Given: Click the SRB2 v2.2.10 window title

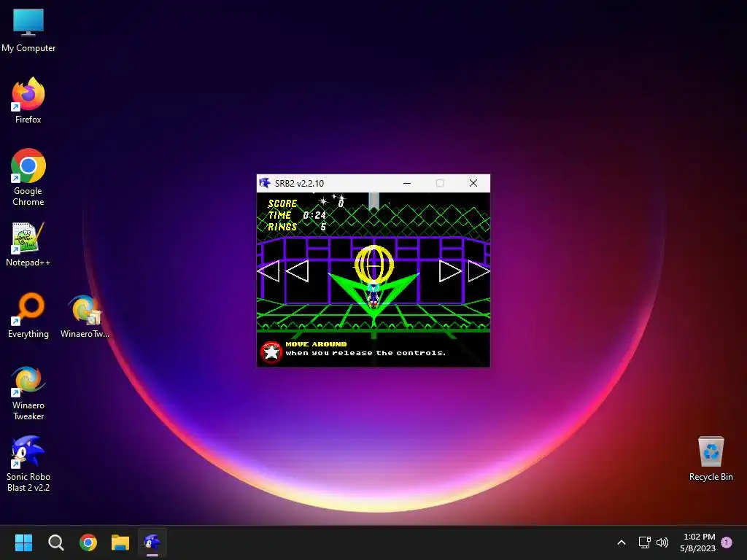Looking at the screenshot, I should [x=299, y=183].
